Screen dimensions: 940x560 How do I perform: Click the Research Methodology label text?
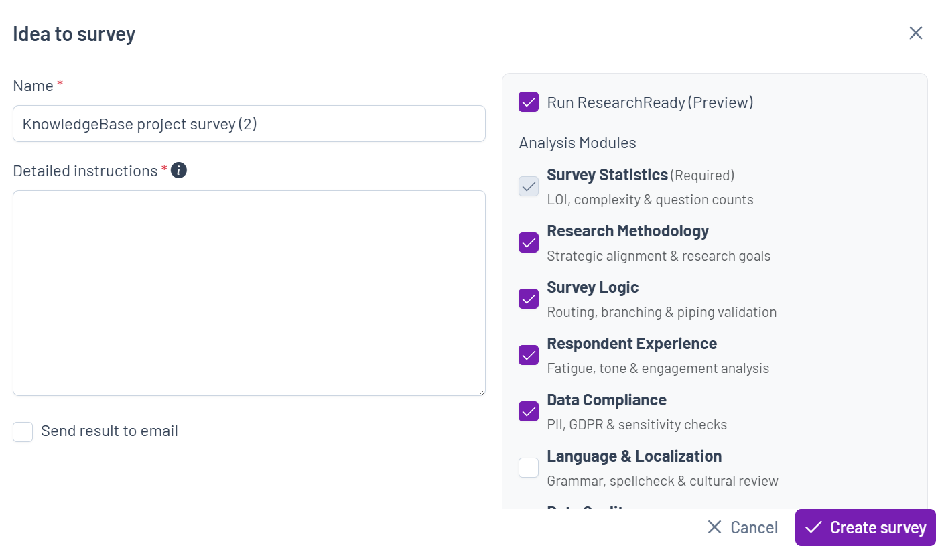coord(628,231)
